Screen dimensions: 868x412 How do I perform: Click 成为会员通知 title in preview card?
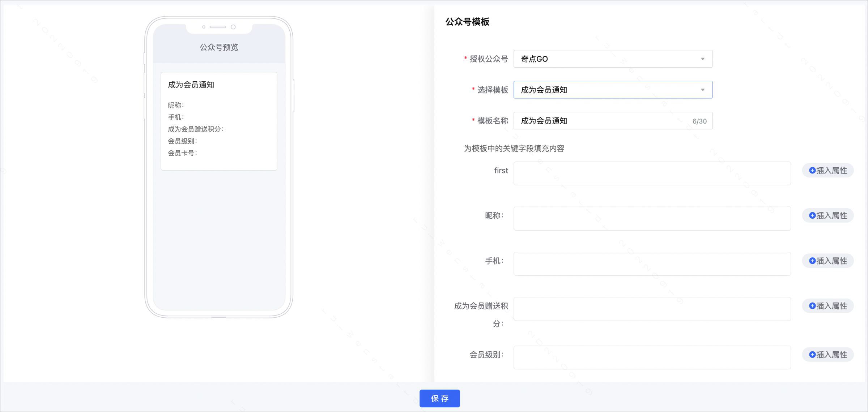click(x=191, y=85)
